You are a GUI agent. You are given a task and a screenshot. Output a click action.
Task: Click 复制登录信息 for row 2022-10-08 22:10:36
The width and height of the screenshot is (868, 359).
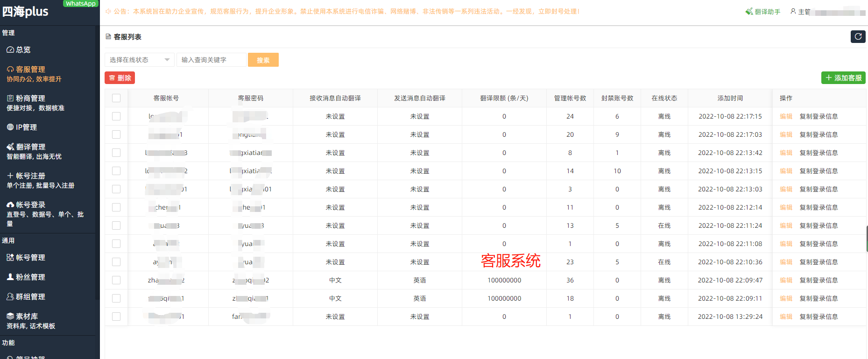pyautogui.click(x=819, y=262)
